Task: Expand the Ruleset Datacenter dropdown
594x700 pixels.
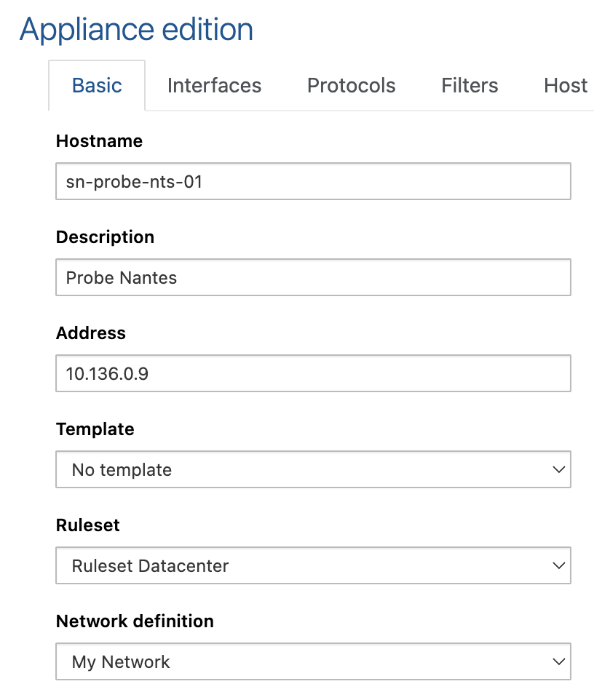Action: tap(313, 566)
